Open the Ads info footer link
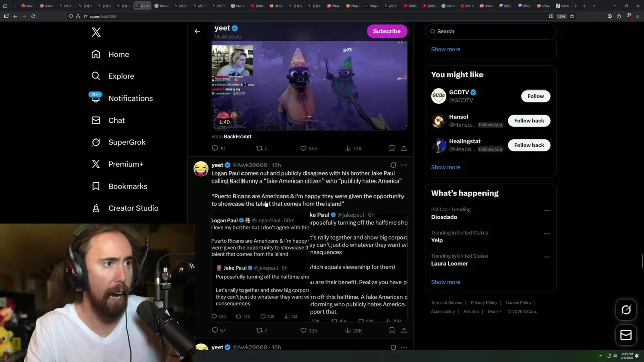The height and width of the screenshot is (362, 644). coord(471,312)
